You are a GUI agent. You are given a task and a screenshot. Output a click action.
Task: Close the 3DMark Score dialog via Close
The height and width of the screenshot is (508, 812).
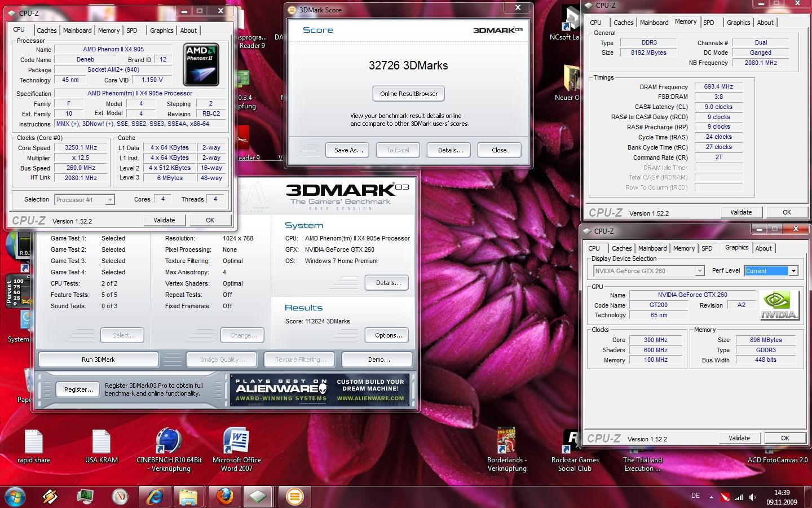click(x=499, y=150)
